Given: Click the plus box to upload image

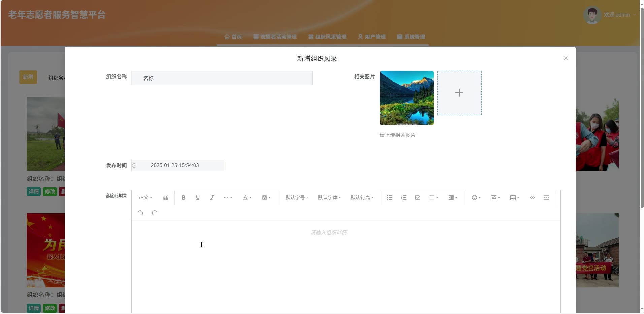Looking at the screenshot, I should point(459,93).
